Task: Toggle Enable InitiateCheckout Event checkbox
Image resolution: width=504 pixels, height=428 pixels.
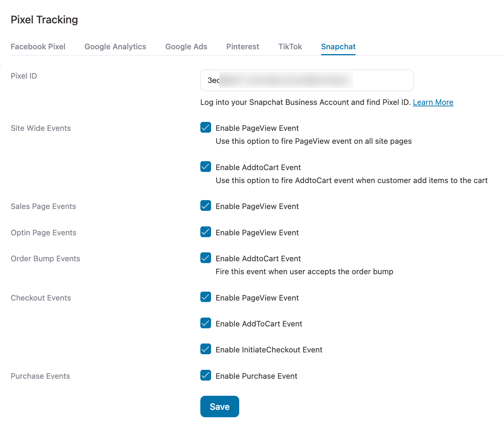Action: tap(206, 349)
